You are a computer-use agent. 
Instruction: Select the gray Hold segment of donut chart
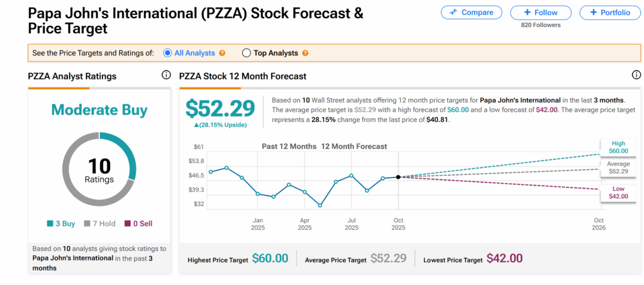pyautogui.click(x=69, y=182)
